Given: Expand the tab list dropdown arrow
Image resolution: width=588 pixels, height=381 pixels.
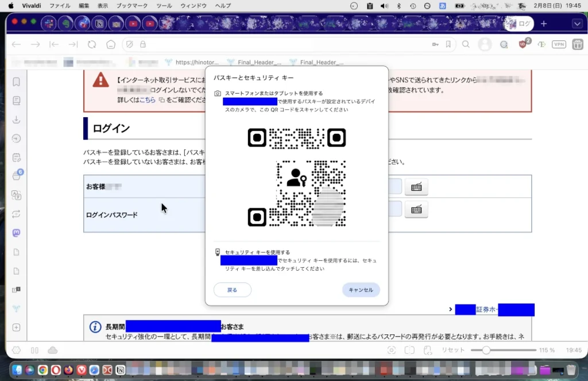Looking at the screenshot, I should (577, 24).
